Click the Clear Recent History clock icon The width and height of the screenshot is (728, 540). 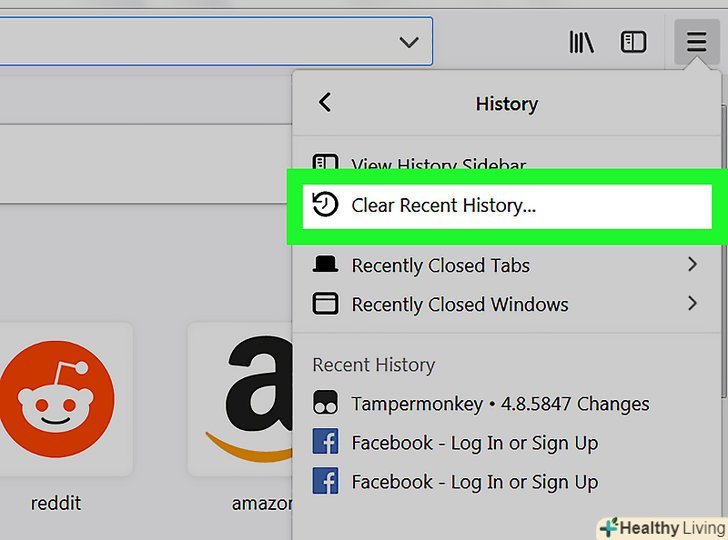click(325, 205)
